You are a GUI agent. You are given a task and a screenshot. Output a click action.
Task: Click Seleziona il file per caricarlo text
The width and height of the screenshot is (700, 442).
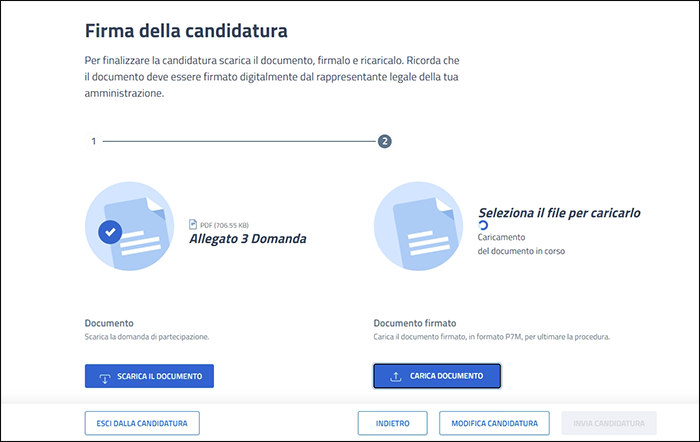click(559, 212)
